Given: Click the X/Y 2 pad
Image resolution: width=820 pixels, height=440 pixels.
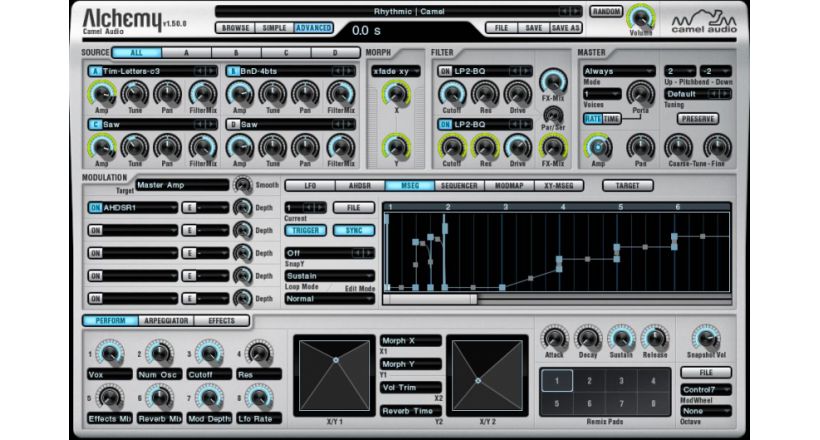Looking at the screenshot, I should click(487, 375).
